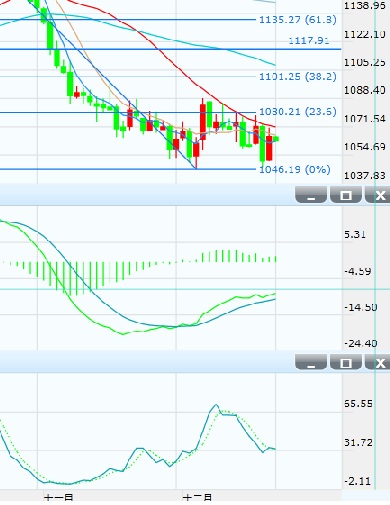Select the 1117.91 horizontal line label

tap(309, 41)
